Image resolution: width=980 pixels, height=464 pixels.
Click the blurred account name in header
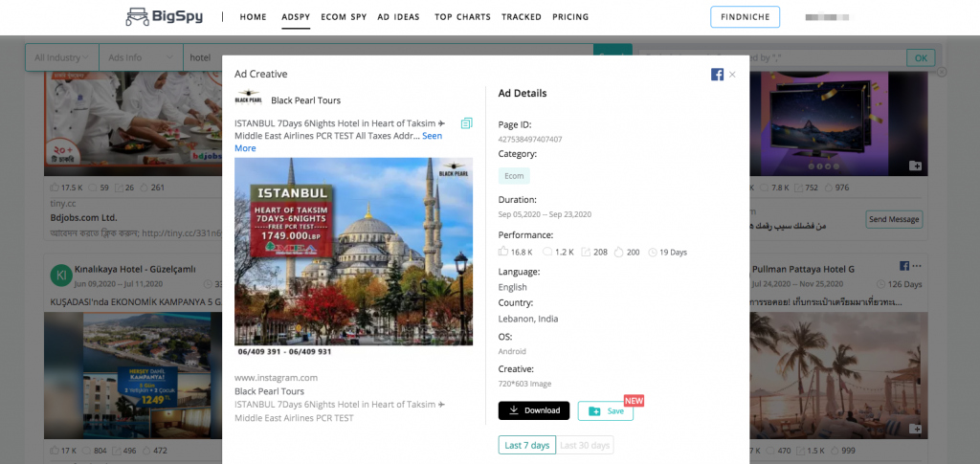click(x=830, y=17)
